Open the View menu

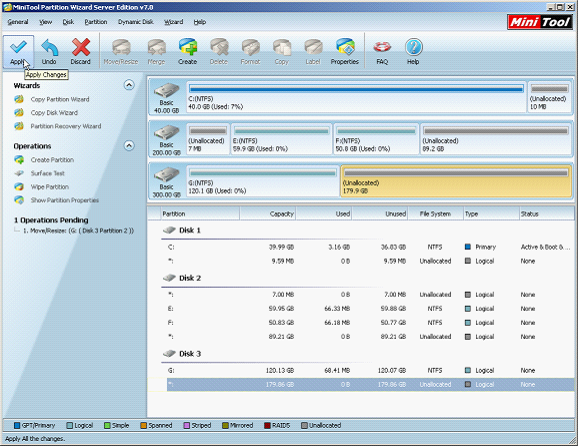(x=46, y=22)
